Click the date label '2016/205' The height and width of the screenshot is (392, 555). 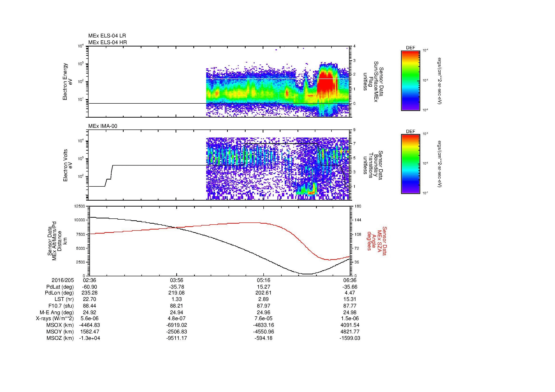pos(63,280)
